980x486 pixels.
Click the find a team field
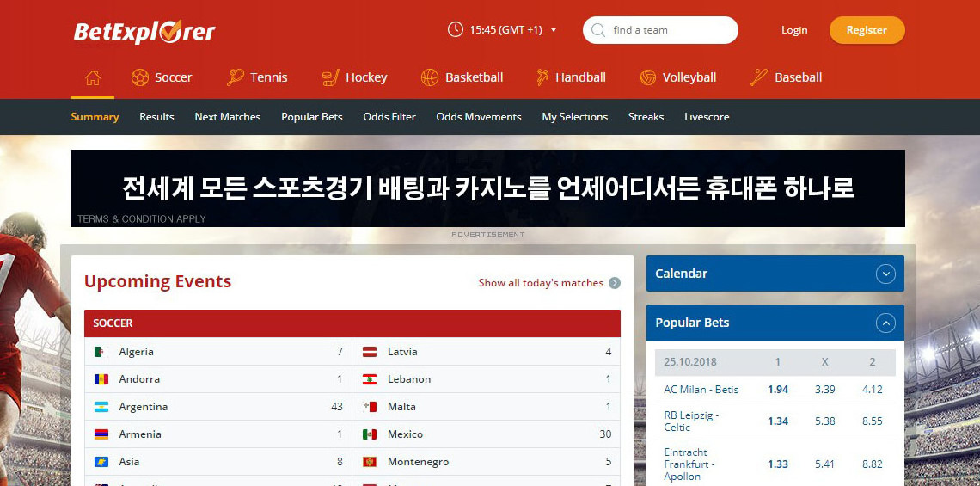click(x=660, y=30)
